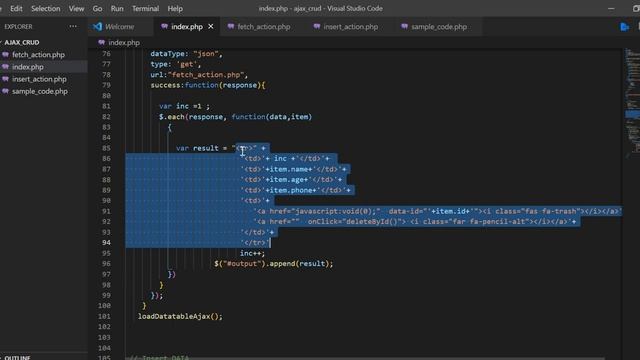Viewport: 640px width, 360px height.
Task: Click the inc++; statement
Action: 252,253
